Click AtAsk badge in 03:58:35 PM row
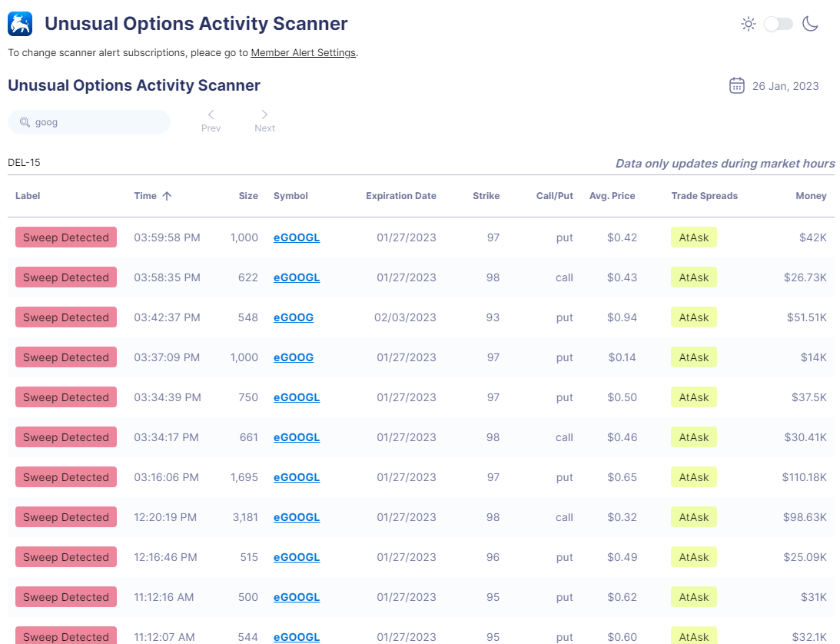840x644 pixels. [694, 277]
